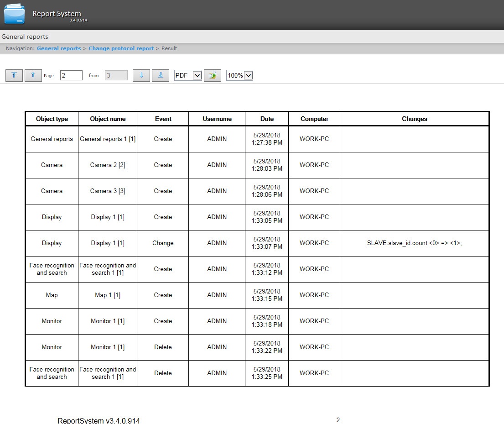Click the Report System folder logo
This screenshot has width=504, height=424.
(x=15, y=14)
